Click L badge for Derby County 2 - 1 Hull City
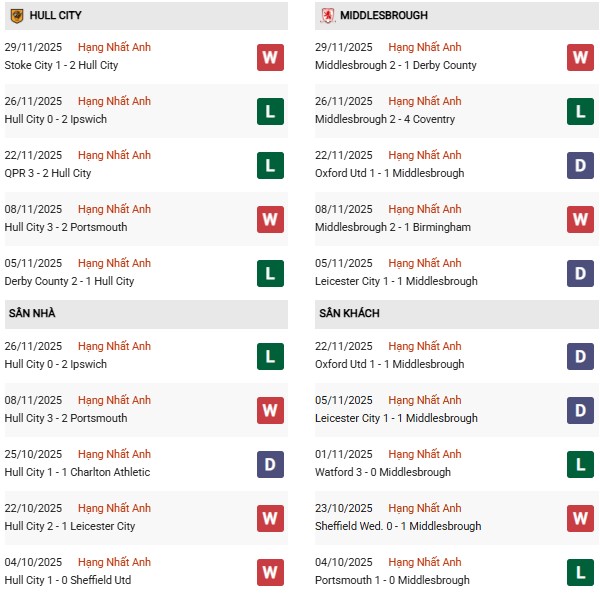600x595 pixels. [x=270, y=273]
